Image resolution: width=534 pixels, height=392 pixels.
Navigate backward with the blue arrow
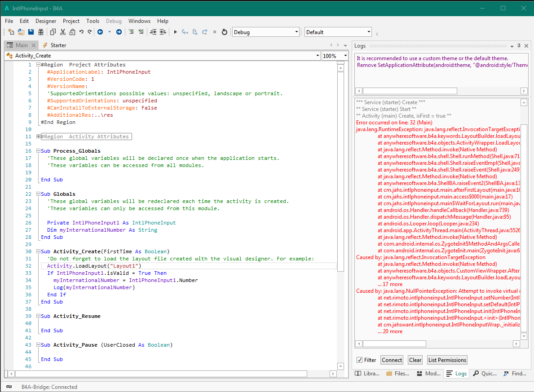(x=100, y=32)
